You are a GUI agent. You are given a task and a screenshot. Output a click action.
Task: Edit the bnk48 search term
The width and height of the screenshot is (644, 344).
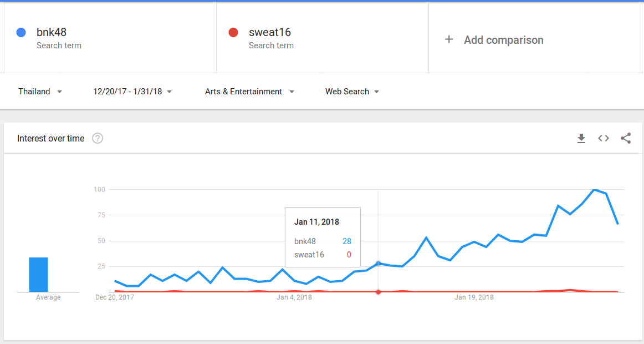pos(52,32)
